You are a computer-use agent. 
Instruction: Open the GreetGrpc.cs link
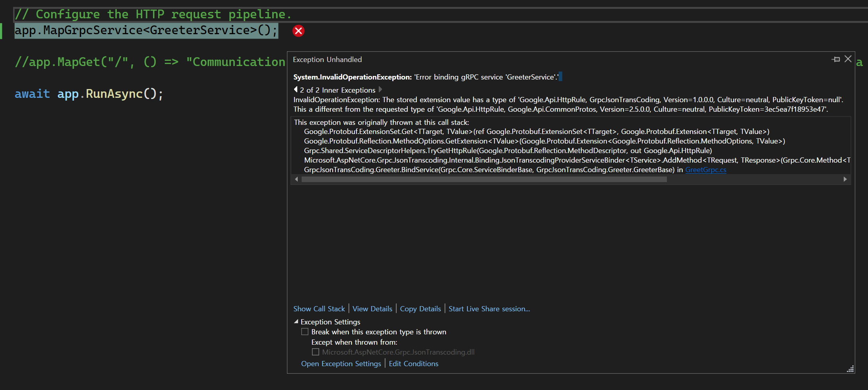tap(705, 170)
